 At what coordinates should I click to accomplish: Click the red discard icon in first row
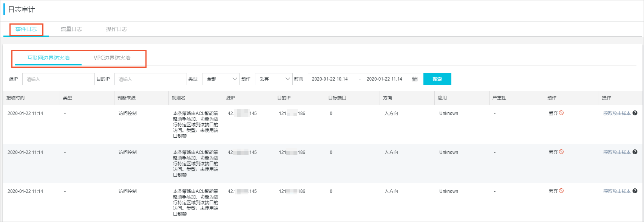pyautogui.click(x=561, y=113)
